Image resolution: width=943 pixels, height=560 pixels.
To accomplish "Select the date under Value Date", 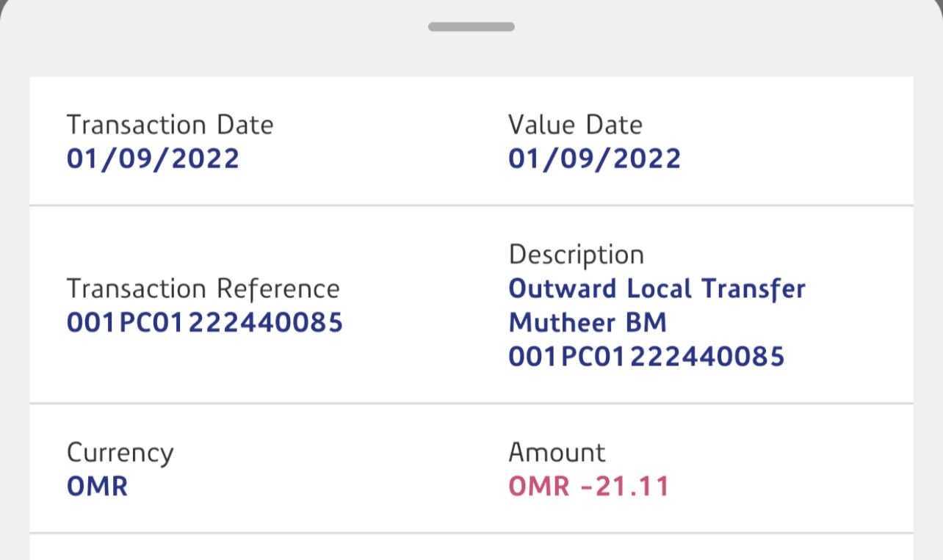I will click(x=594, y=159).
